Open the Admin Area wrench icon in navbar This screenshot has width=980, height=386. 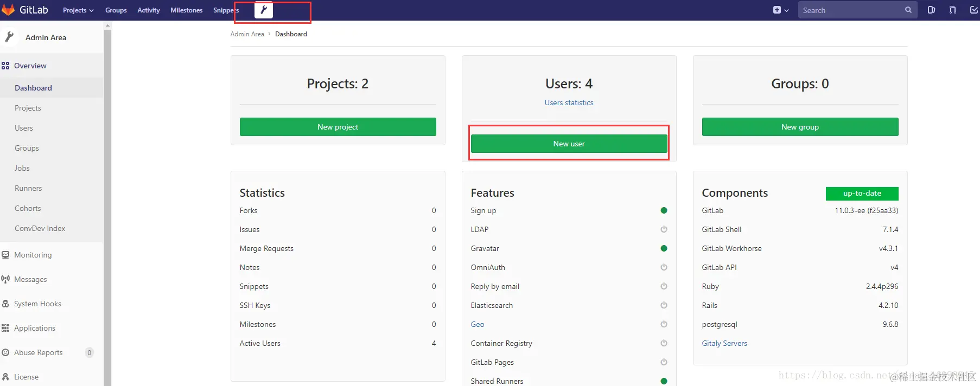pos(264,10)
